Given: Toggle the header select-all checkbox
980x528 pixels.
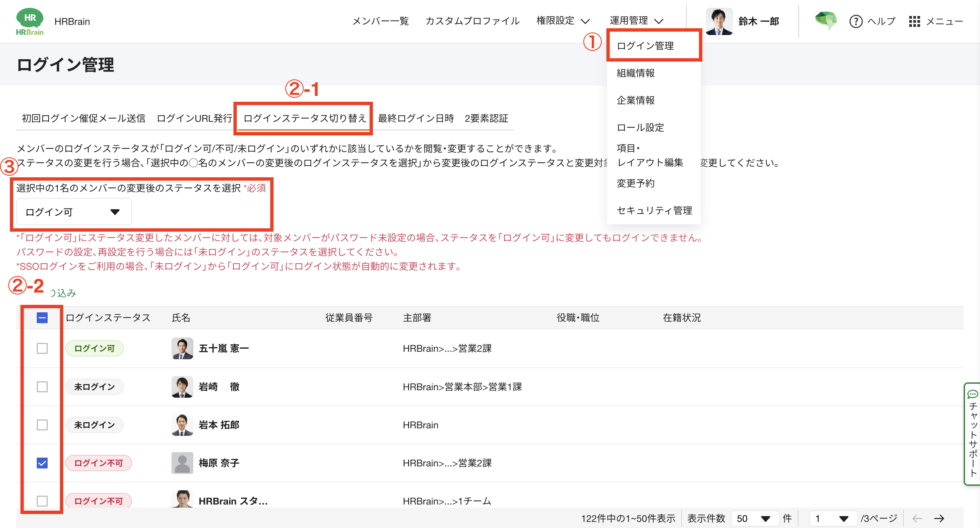Looking at the screenshot, I should click(x=42, y=318).
